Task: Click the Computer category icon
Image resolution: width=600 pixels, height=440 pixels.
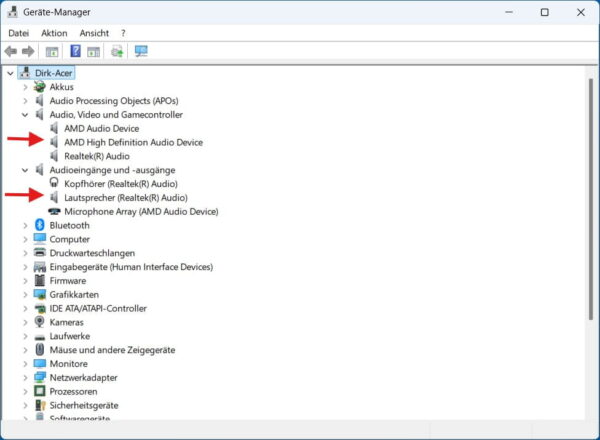Action: coord(39,239)
